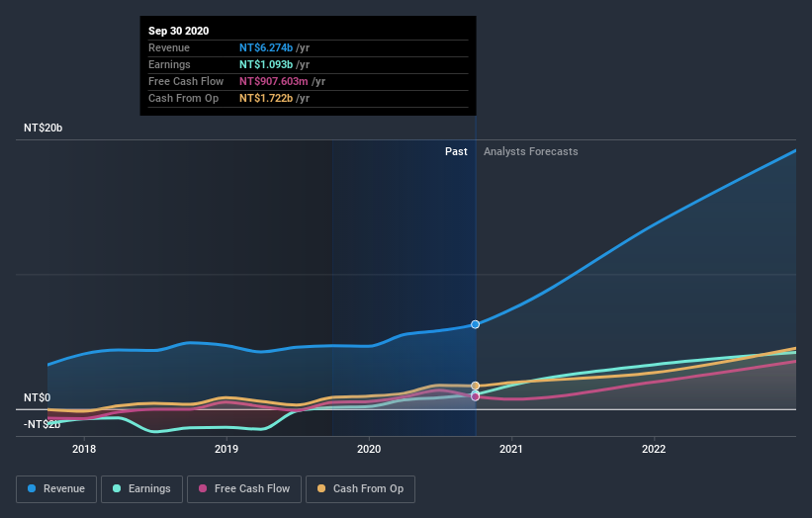Toggle the Cash From Op legend button
Screen dimensions: 812x518
point(360,489)
